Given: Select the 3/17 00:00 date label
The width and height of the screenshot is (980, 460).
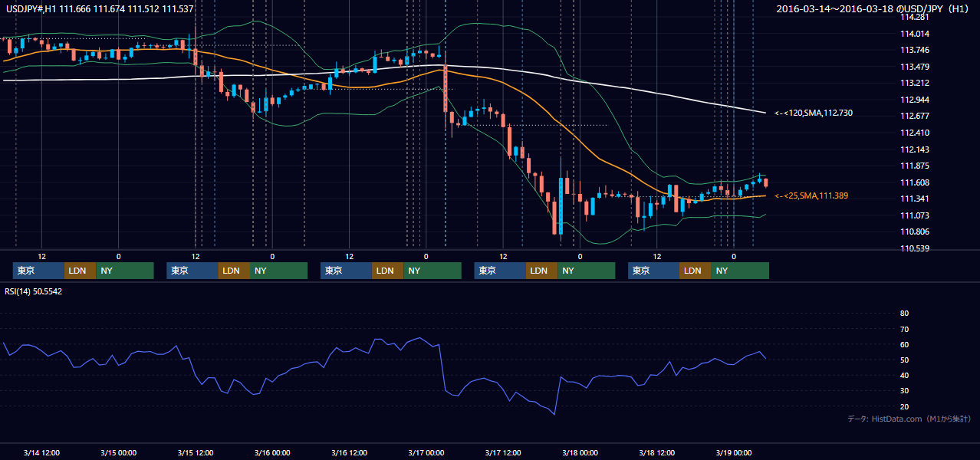Looking at the screenshot, I should tap(426, 452).
